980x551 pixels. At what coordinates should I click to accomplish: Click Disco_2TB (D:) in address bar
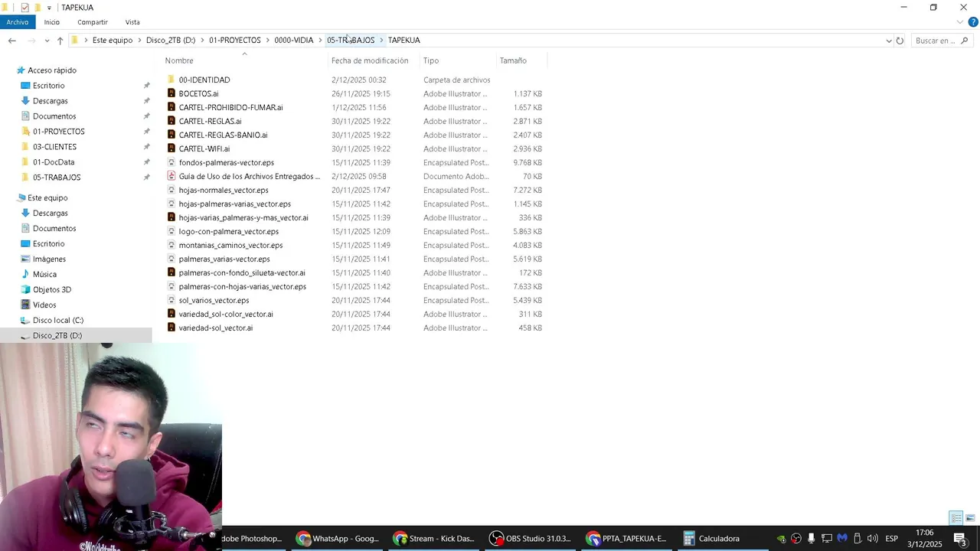click(171, 40)
